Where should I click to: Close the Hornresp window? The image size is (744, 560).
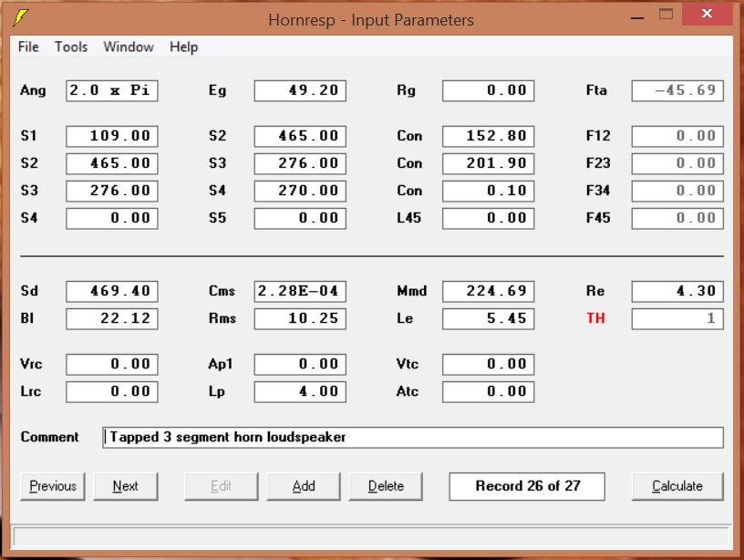pos(707,14)
